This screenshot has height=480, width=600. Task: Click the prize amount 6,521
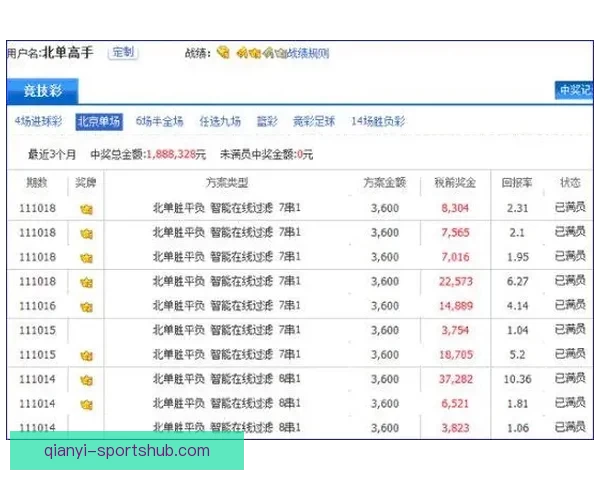click(x=455, y=404)
